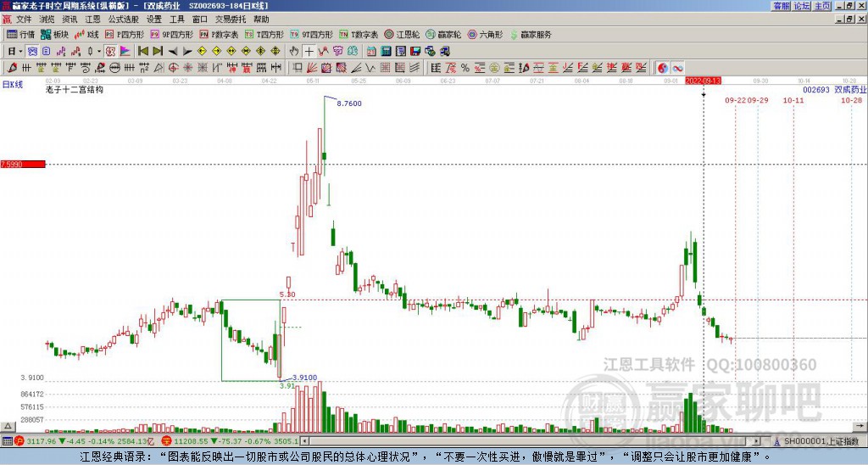This screenshot has width=868, height=465.
Task: Click the 09-22 cycle date label
Action: tap(735, 100)
